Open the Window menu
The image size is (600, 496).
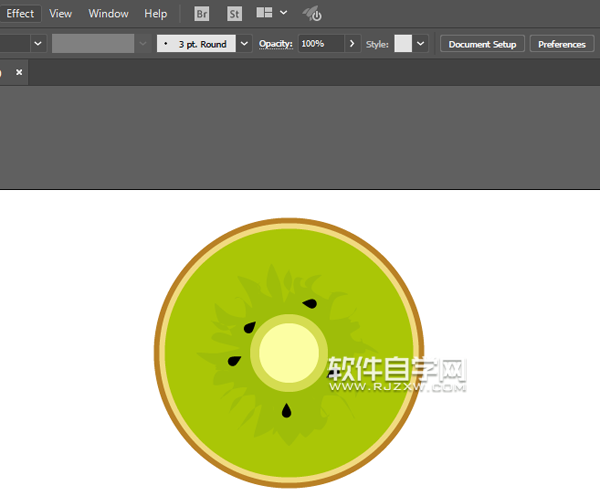[x=108, y=14]
